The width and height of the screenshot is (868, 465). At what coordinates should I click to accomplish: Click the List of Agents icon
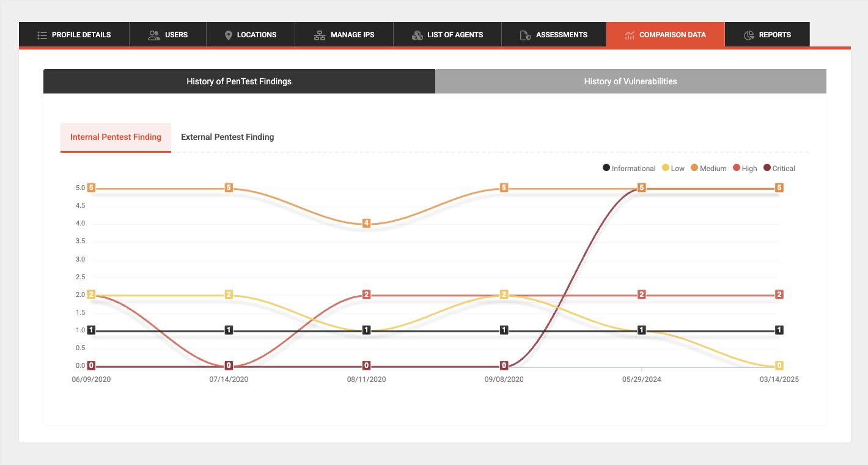point(417,35)
